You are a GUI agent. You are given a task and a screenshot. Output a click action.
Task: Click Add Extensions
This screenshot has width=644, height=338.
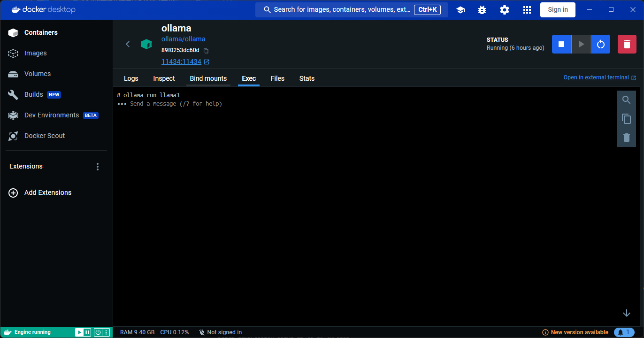pos(40,192)
